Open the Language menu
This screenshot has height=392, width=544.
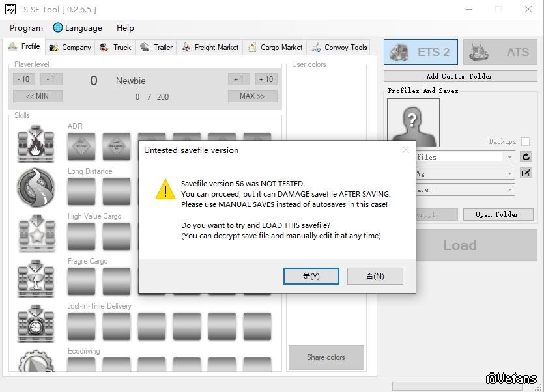coord(78,28)
